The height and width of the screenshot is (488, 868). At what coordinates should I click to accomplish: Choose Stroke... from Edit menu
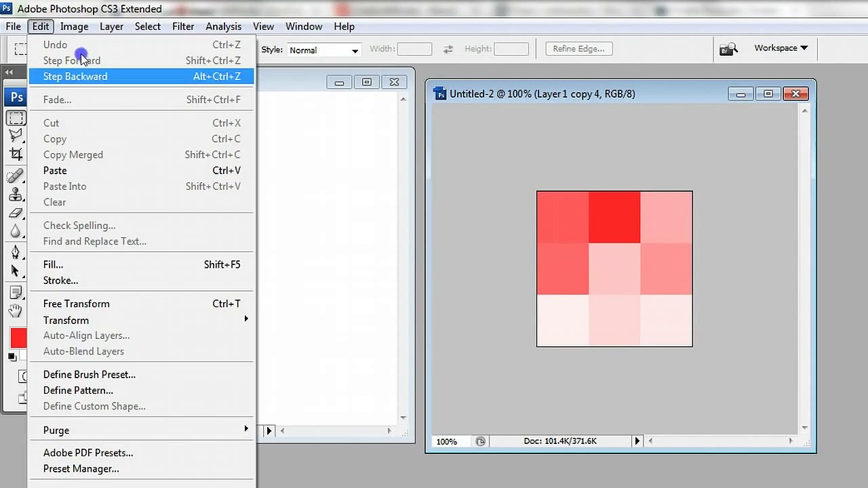(142, 281)
